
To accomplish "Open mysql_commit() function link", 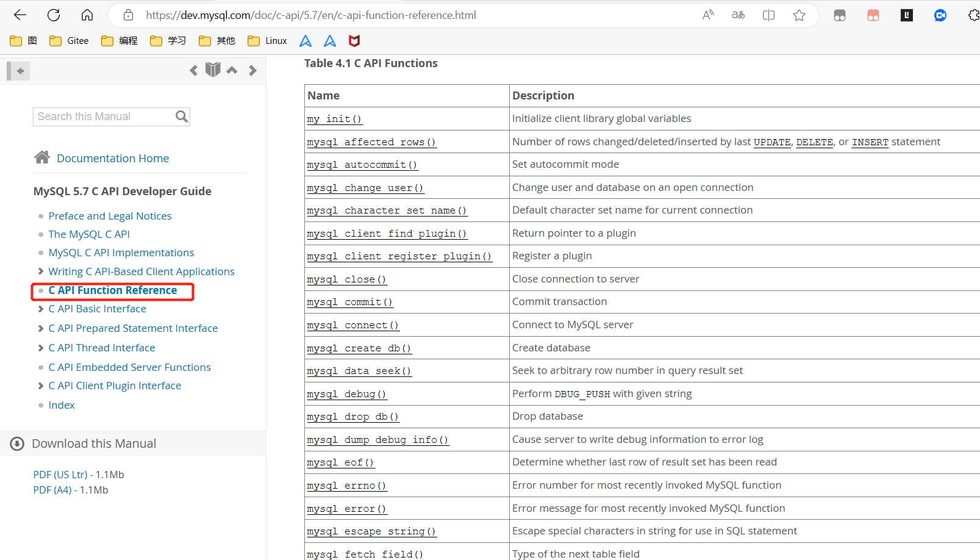I will (x=349, y=302).
